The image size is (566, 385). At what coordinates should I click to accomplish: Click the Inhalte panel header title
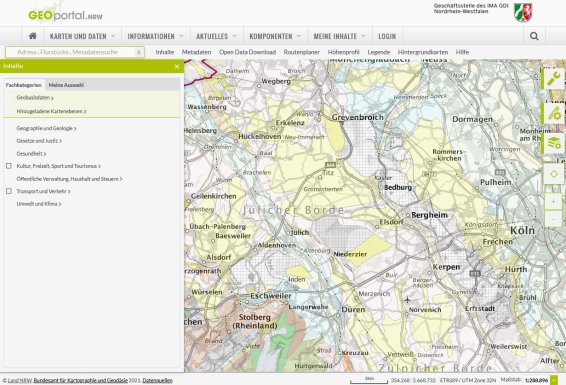(13, 66)
